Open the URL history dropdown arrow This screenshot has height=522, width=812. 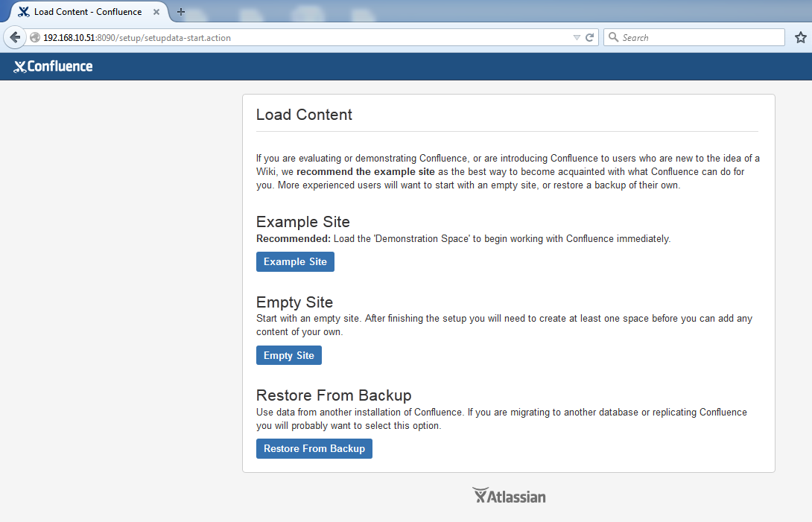coord(577,37)
